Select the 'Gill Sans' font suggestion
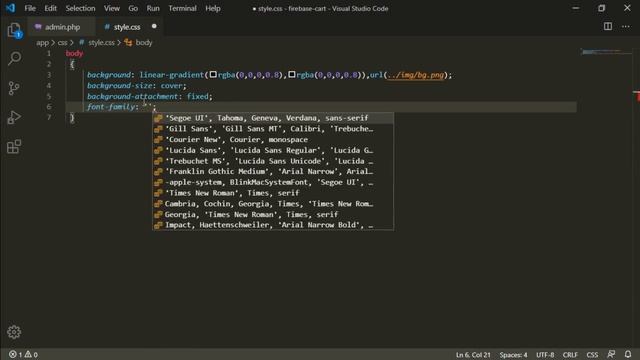This screenshot has height=360, width=640. tap(273, 129)
